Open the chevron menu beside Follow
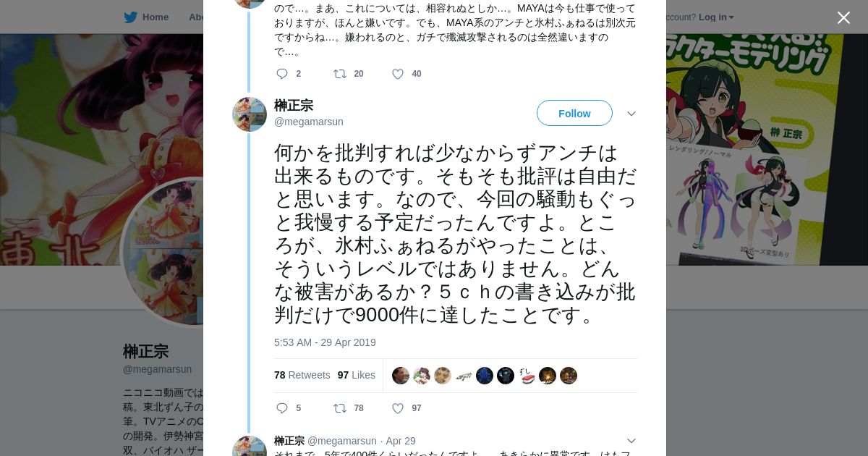868x456 pixels. [631, 114]
